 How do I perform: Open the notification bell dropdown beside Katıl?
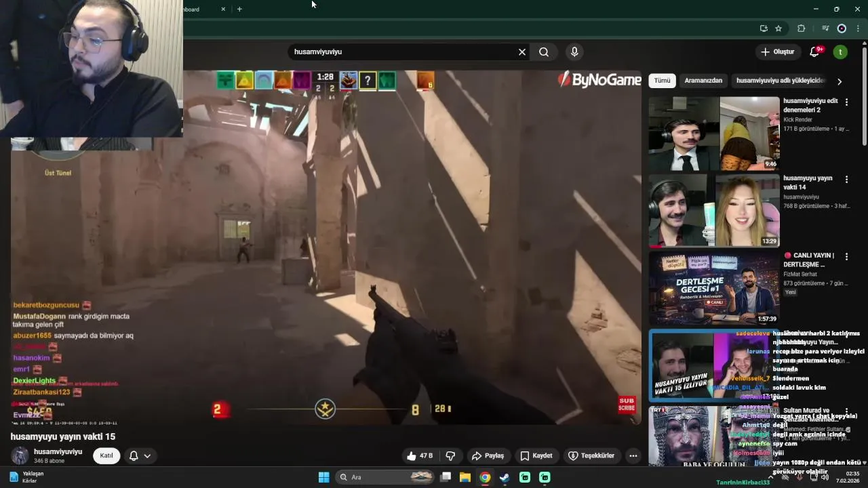(x=140, y=455)
